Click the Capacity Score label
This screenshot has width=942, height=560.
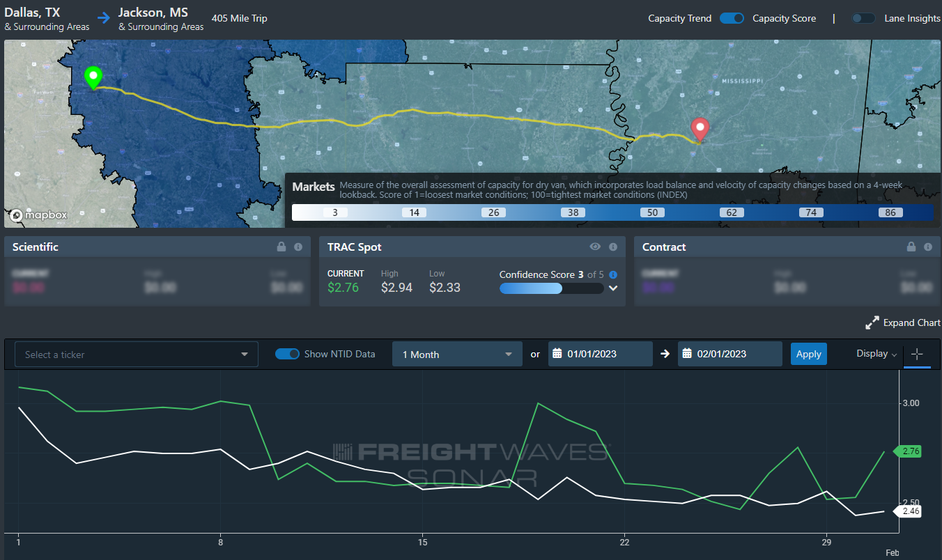click(784, 19)
